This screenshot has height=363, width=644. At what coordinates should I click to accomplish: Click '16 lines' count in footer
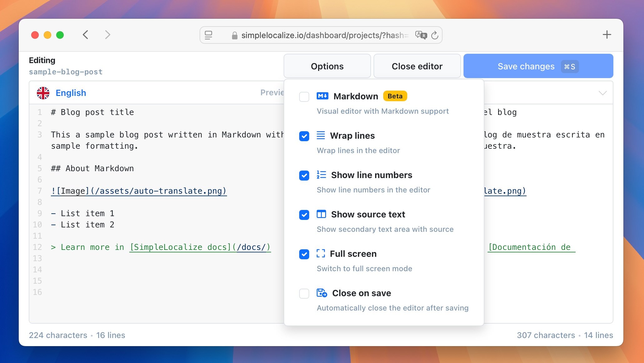pyautogui.click(x=111, y=335)
